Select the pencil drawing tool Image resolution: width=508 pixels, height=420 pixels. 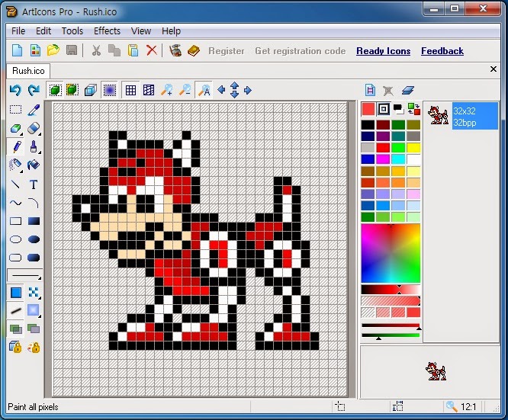coord(15,146)
